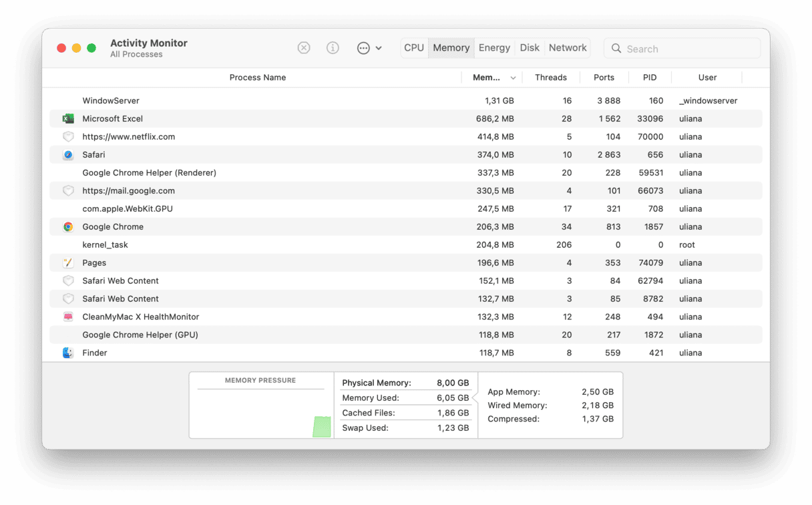This screenshot has width=812, height=505.
Task: Click kernel_task thread count 206
Action: click(x=564, y=245)
